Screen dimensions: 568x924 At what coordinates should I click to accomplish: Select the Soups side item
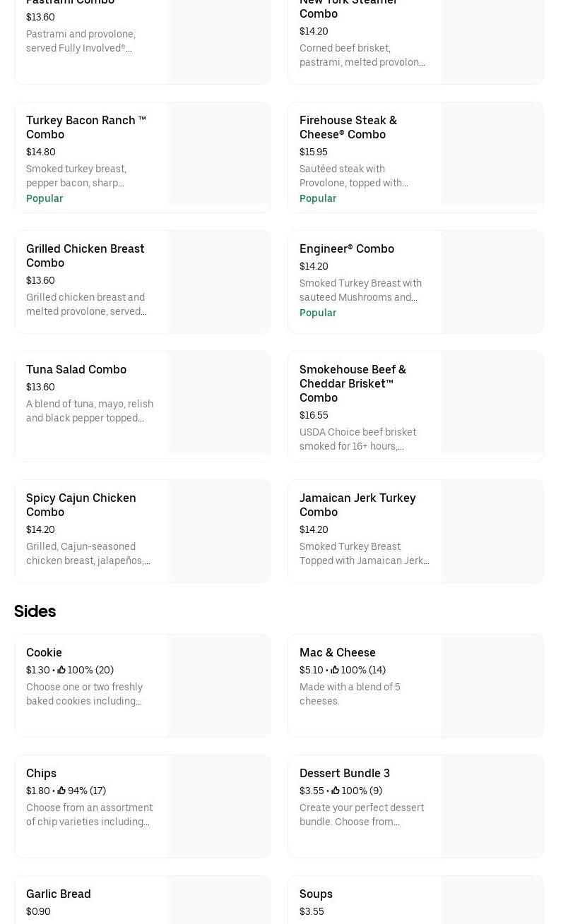(316, 894)
